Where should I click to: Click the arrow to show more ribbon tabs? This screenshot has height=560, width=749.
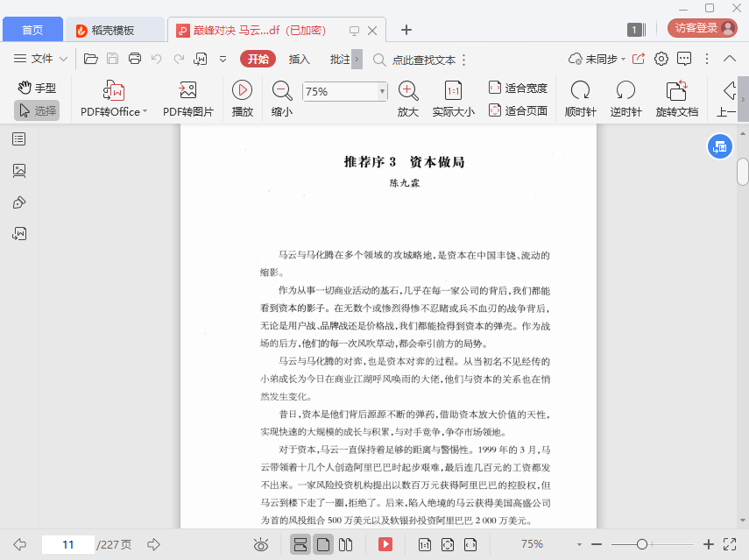pyautogui.click(x=357, y=60)
